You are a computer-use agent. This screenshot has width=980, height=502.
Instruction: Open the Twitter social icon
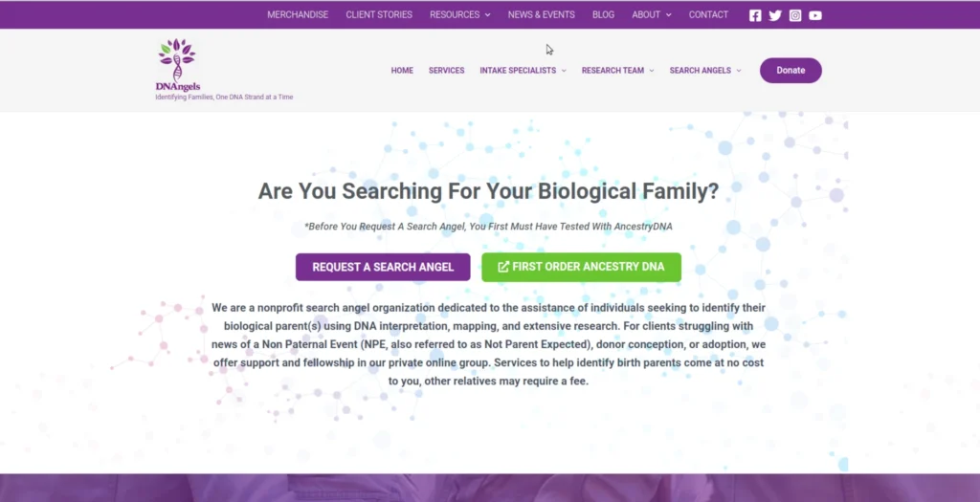(x=775, y=15)
